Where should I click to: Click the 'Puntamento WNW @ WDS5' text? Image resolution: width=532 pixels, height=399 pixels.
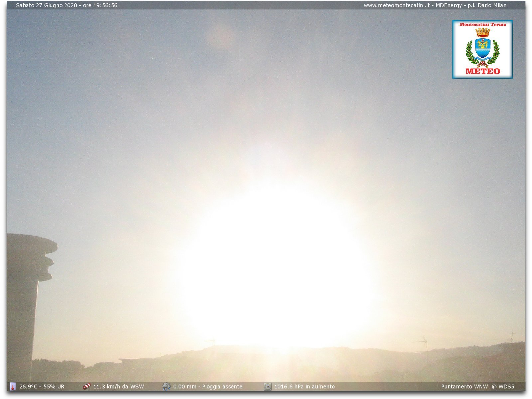tap(477, 387)
